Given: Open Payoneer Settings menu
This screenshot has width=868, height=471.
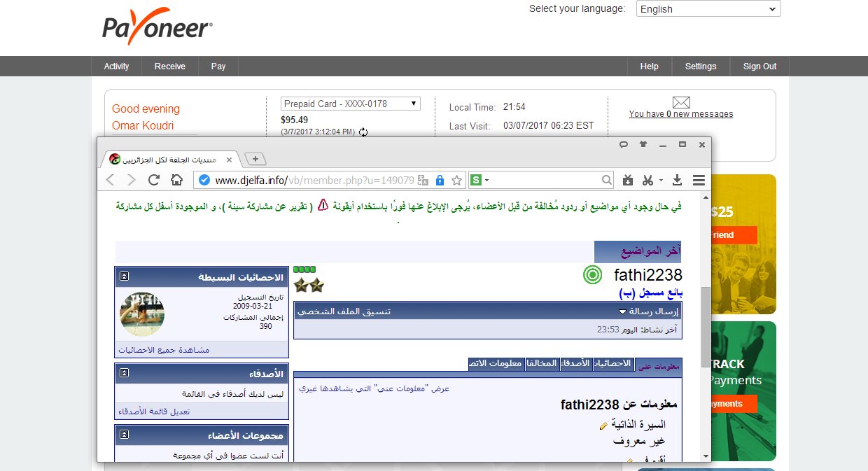Looking at the screenshot, I should pyautogui.click(x=701, y=66).
